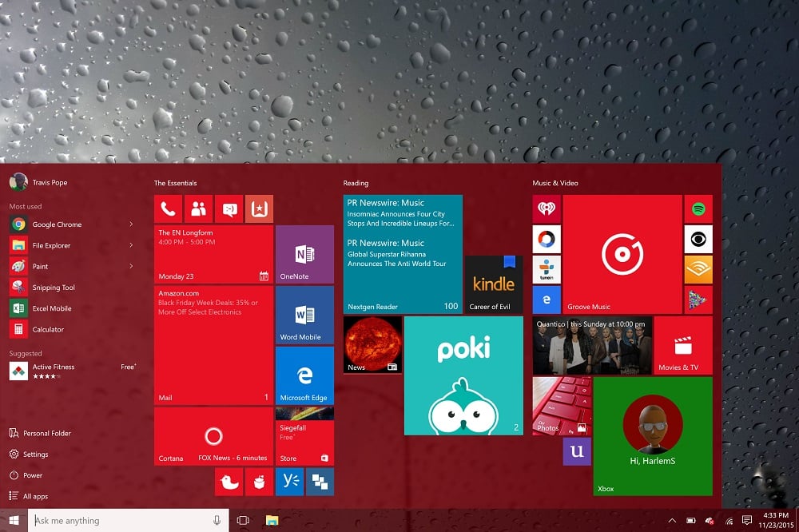
Task: Open the Phone tile
Action: pos(168,208)
